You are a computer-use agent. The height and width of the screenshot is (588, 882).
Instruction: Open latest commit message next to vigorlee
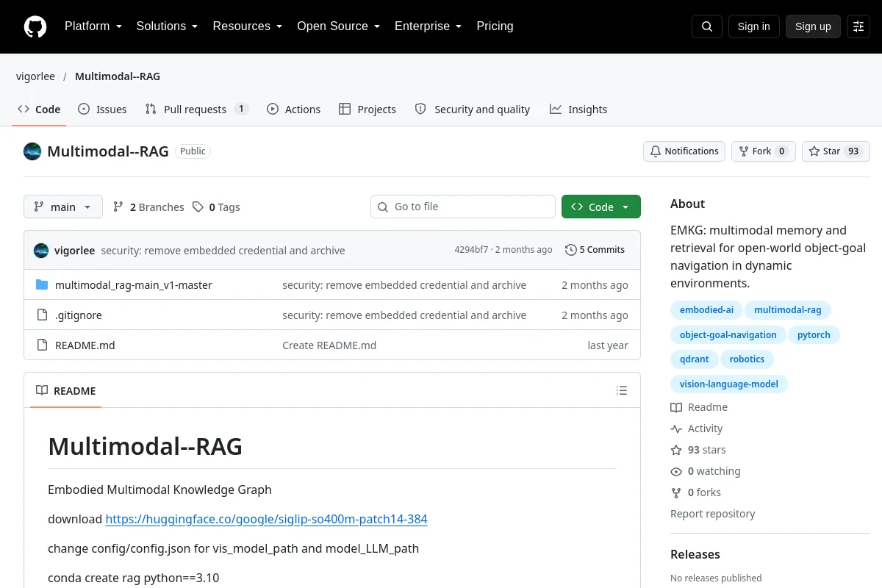[x=223, y=251]
